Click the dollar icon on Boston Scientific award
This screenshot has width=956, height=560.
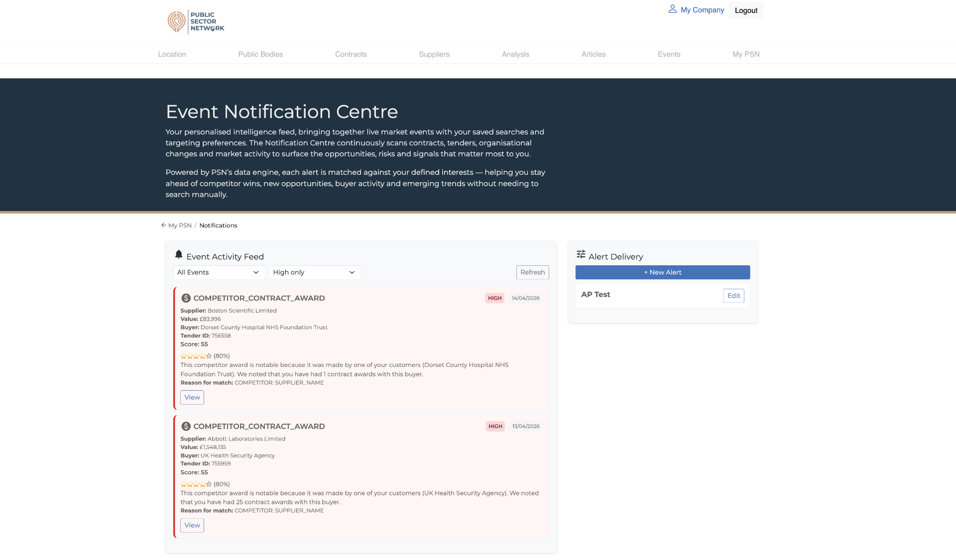(186, 298)
